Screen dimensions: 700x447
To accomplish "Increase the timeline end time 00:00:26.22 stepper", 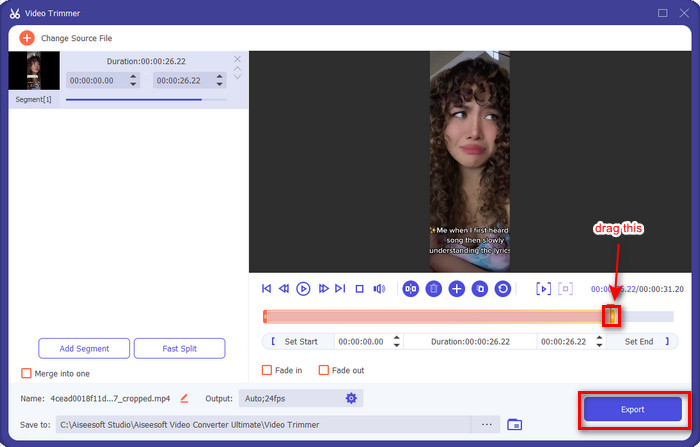I will pos(599,338).
